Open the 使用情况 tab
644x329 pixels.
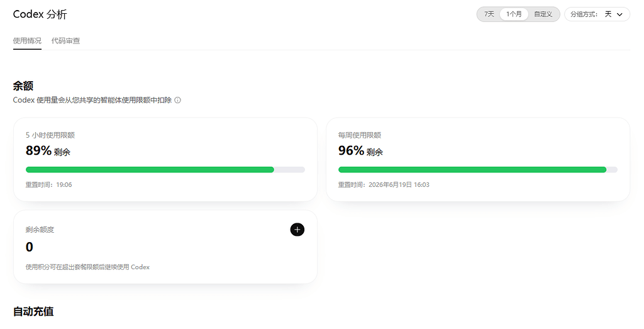(27, 41)
